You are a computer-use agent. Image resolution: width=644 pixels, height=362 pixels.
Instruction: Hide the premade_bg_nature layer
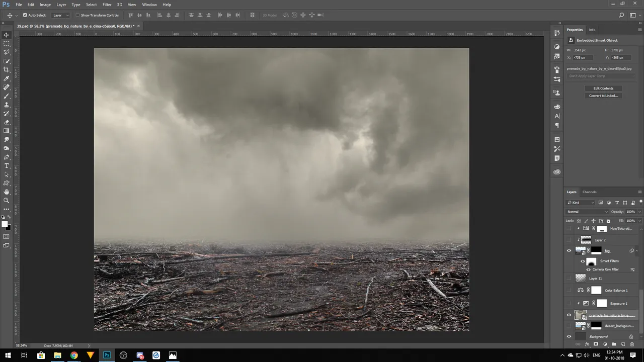coord(569,315)
